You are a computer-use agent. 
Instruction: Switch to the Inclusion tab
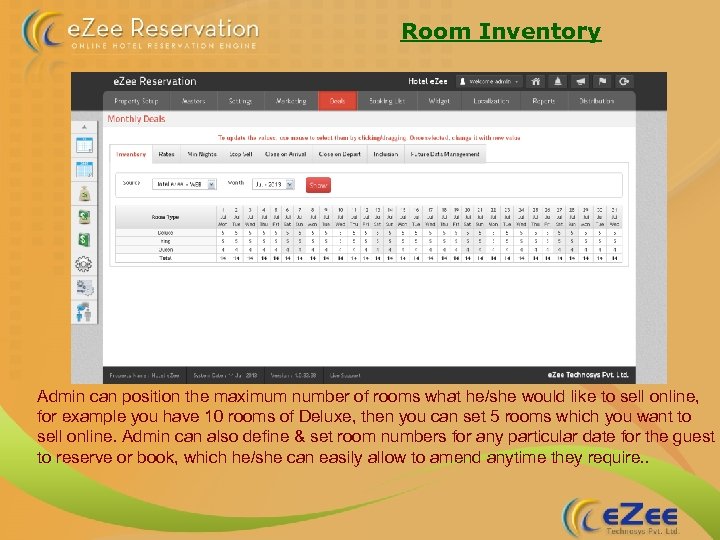click(386, 154)
